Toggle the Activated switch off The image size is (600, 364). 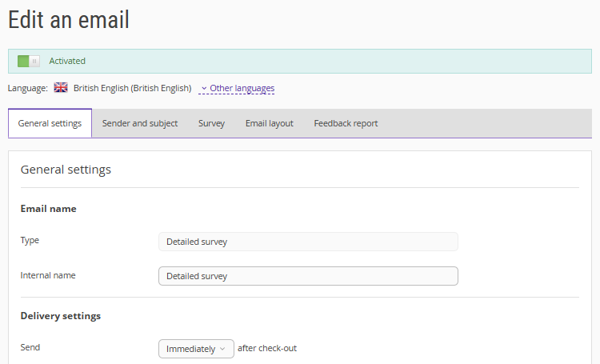click(28, 61)
